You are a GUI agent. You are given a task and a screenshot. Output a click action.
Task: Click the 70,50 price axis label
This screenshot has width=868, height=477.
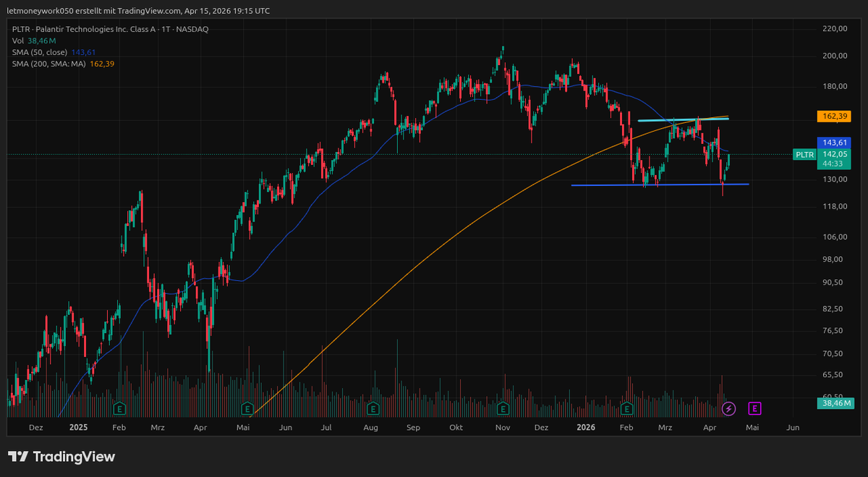pos(834,354)
